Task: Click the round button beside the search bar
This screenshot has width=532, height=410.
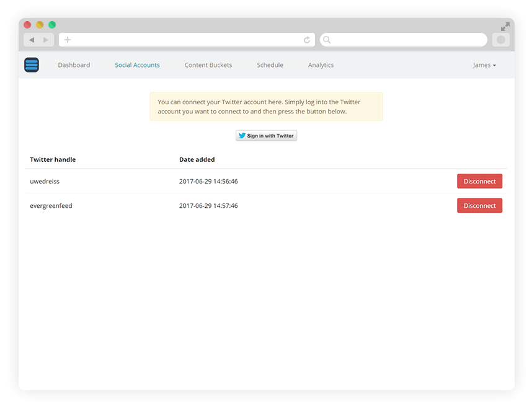Action: (x=501, y=40)
